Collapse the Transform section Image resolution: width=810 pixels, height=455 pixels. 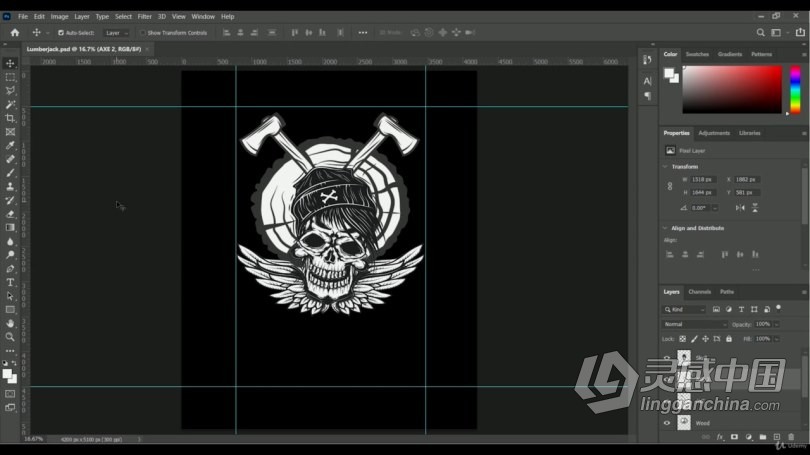[x=665, y=167]
